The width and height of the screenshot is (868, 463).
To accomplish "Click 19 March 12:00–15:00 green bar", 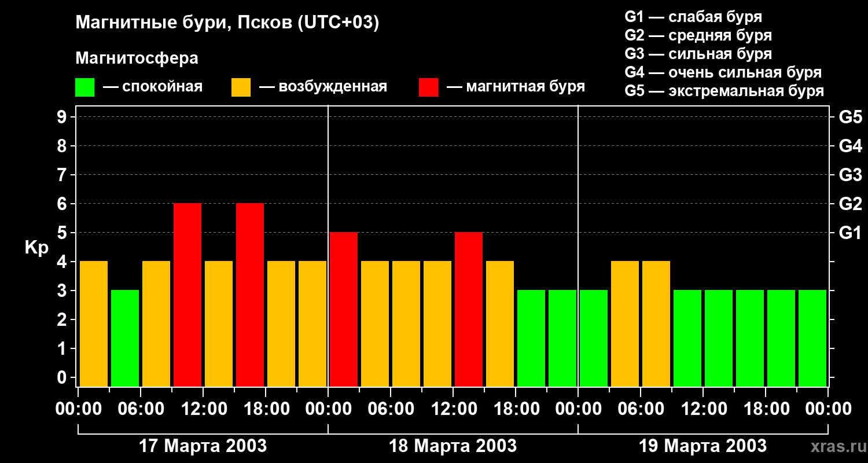I will 719,339.
